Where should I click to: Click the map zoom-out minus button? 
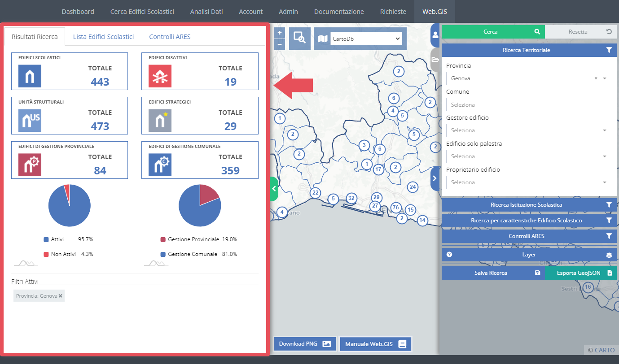280,44
